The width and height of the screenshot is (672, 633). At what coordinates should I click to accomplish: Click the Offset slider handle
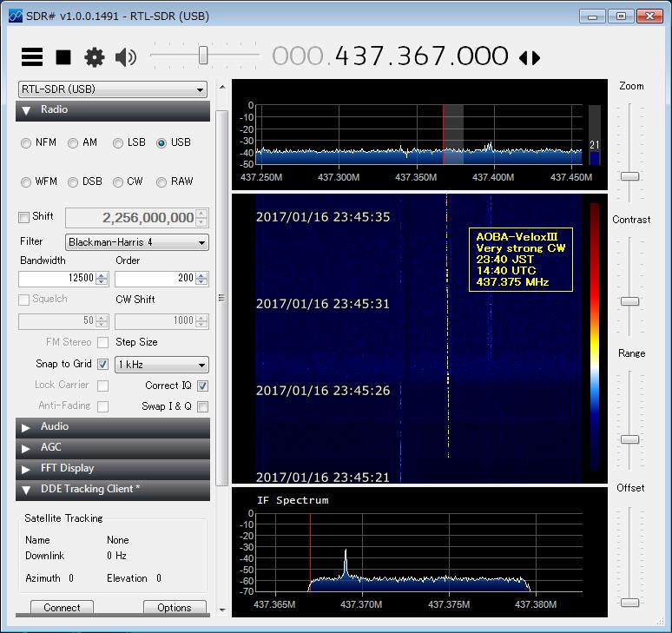[x=630, y=603]
